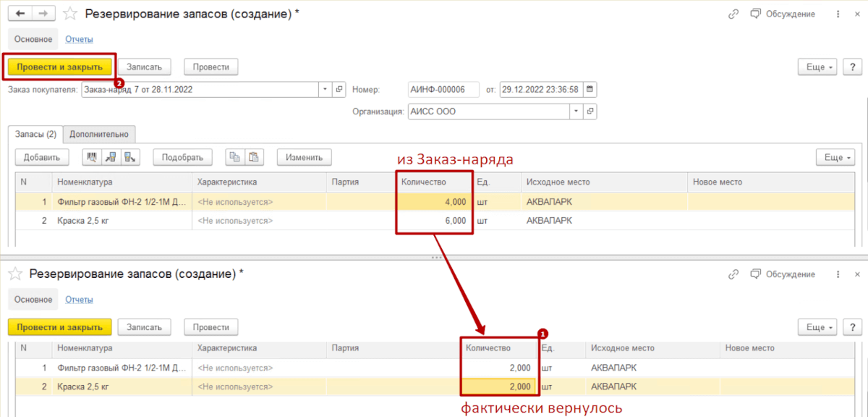Click the paste rows clipboard icon
The width and height of the screenshot is (868, 417).
(x=254, y=157)
